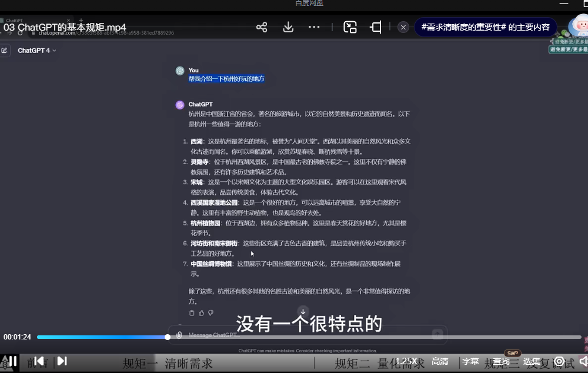Click the You user avatar
Image resolution: width=588 pixels, height=373 pixels.
pyautogui.click(x=180, y=71)
